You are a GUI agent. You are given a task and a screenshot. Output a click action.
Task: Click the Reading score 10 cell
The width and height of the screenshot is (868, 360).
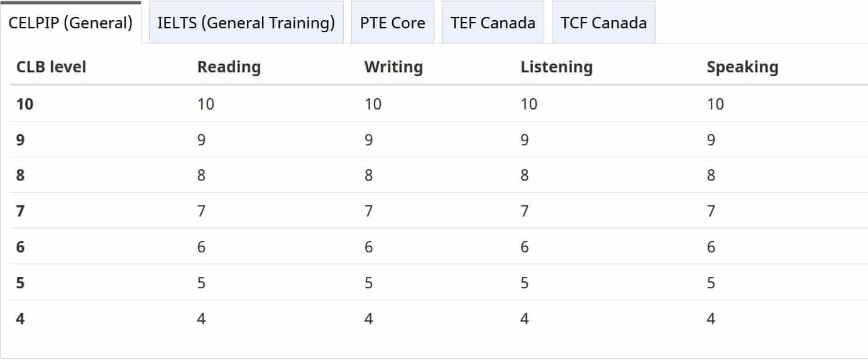pos(206,104)
